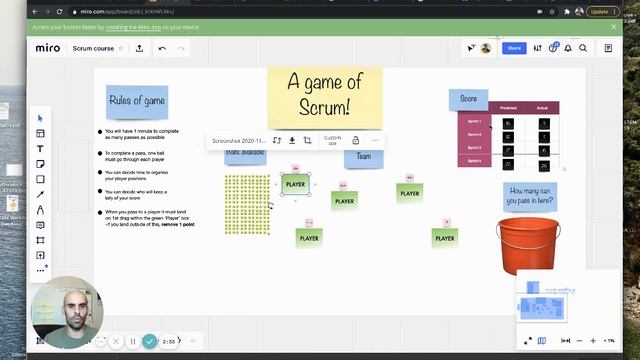Image resolution: width=640 pixels, height=360 pixels.
Task: Go forward in the browser
Action: click(47, 11)
